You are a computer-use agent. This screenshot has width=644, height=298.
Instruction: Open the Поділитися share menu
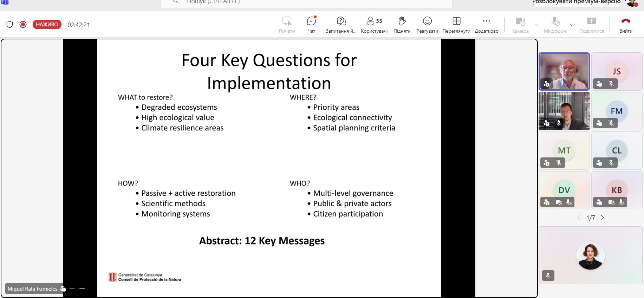[591, 25]
